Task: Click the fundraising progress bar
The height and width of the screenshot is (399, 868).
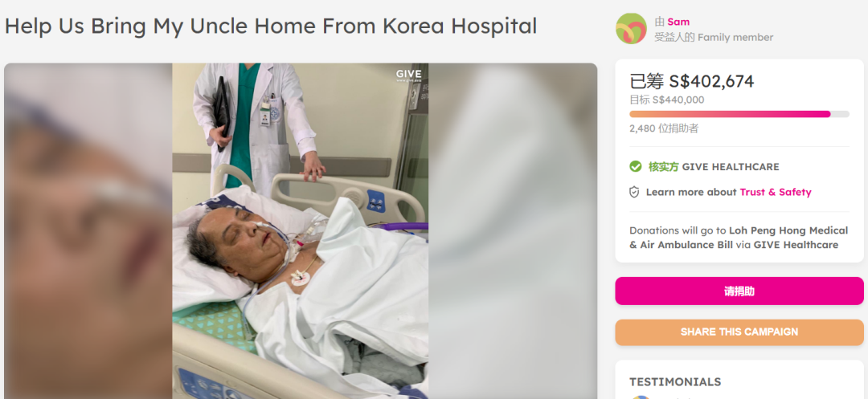Action: click(x=739, y=114)
